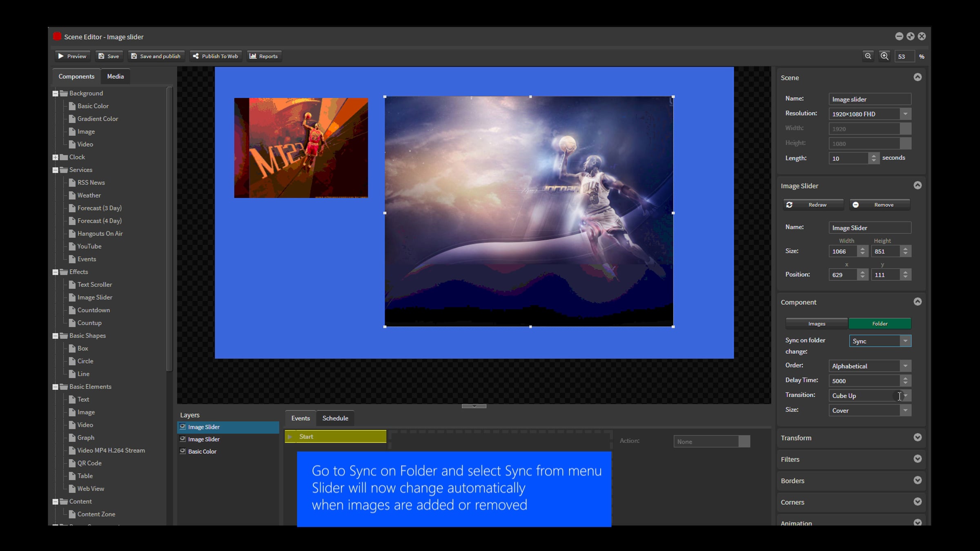The image size is (980, 551).
Task: Open the Schedule tab
Action: pos(335,418)
